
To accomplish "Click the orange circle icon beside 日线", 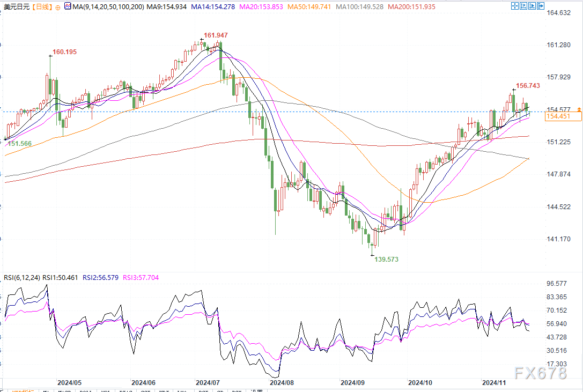I will [x=58, y=6].
